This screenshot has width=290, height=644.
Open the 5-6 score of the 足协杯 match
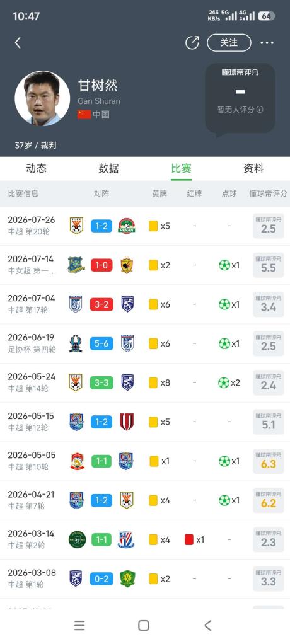101,344
